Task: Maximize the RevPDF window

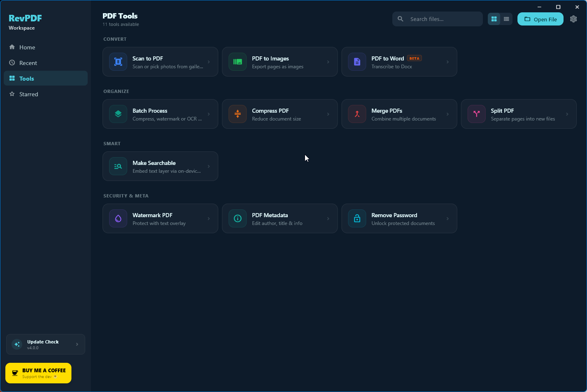Action: [558, 7]
